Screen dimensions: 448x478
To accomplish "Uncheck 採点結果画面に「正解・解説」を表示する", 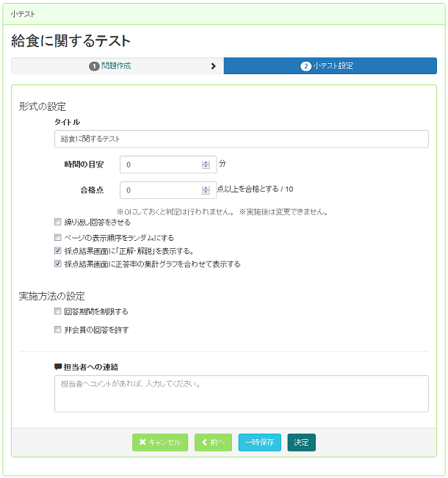I will pyautogui.click(x=57, y=250).
